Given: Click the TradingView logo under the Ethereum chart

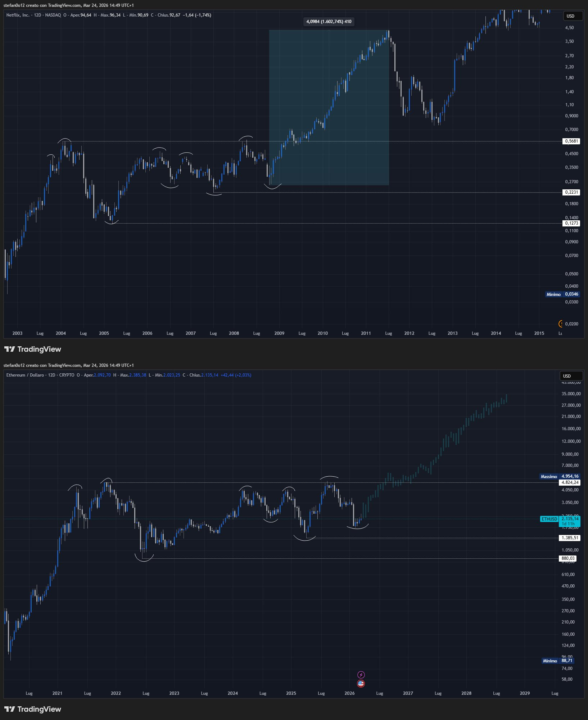Looking at the screenshot, I should coord(32,709).
